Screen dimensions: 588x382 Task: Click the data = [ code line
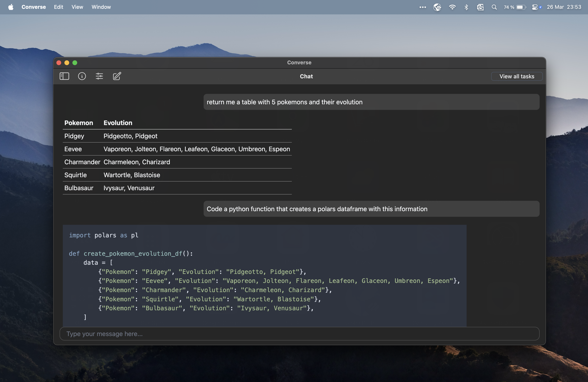pyautogui.click(x=98, y=263)
